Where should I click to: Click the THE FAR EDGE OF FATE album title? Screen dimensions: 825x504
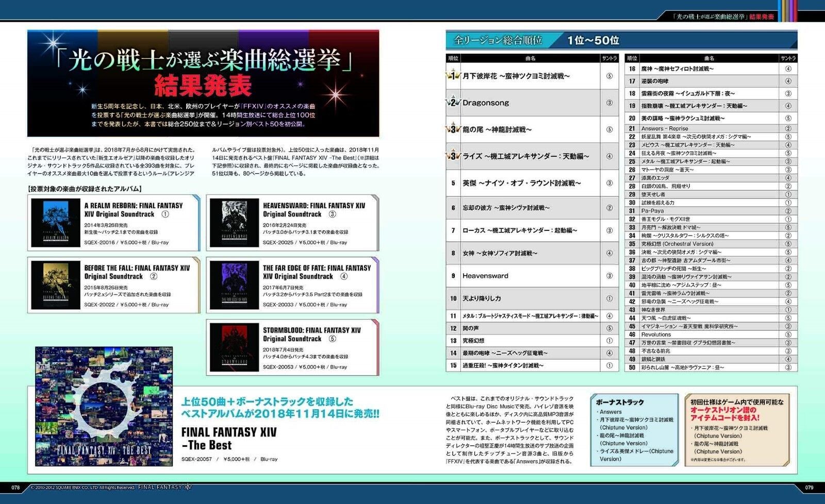click(x=317, y=272)
